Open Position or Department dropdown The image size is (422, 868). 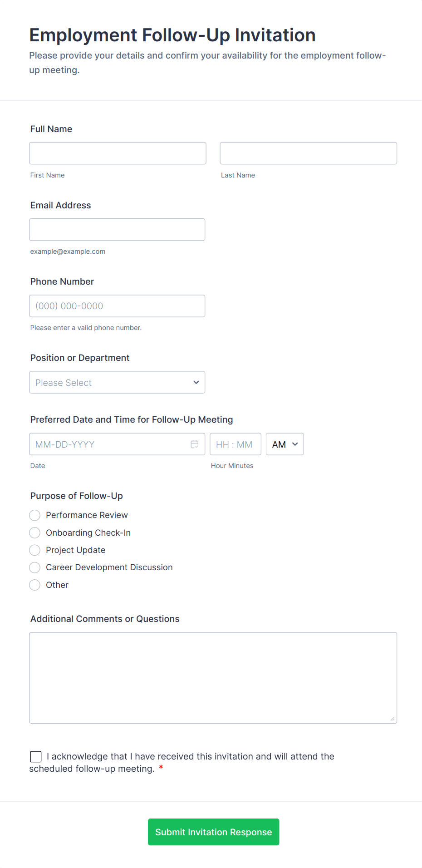[x=117, y=382]
